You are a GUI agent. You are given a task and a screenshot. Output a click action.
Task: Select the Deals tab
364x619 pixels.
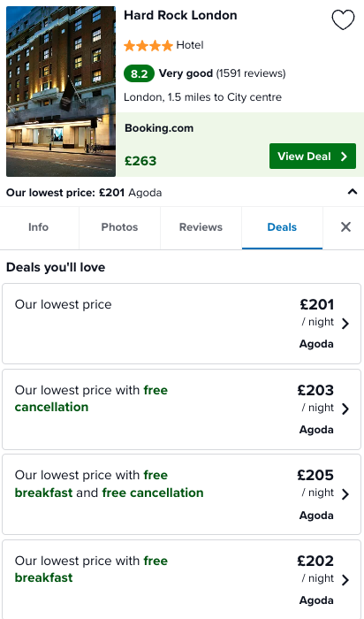282,228
